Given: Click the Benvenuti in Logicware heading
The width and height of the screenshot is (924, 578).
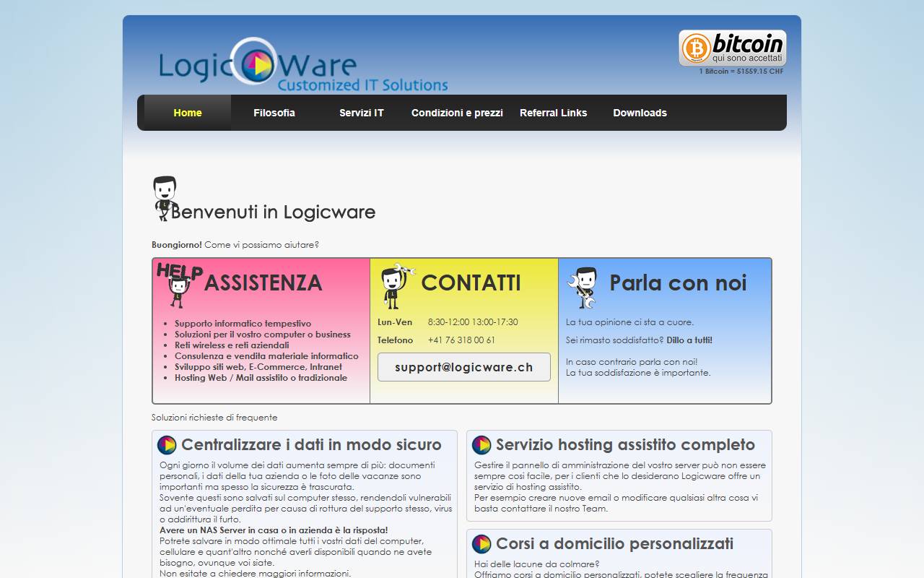Looking at the screenshot, I should tap(273, 212).
